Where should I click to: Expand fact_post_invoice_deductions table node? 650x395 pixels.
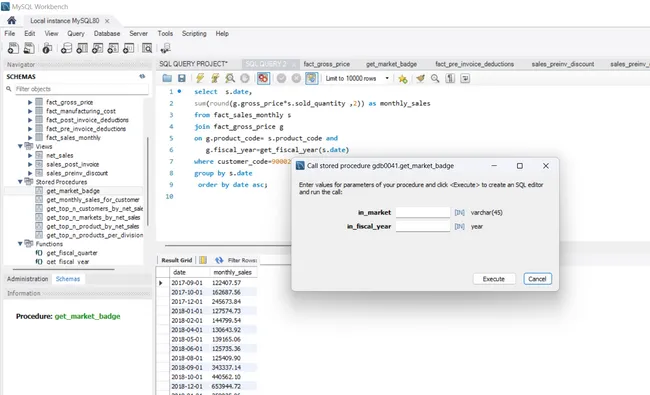tap(30, 120)
